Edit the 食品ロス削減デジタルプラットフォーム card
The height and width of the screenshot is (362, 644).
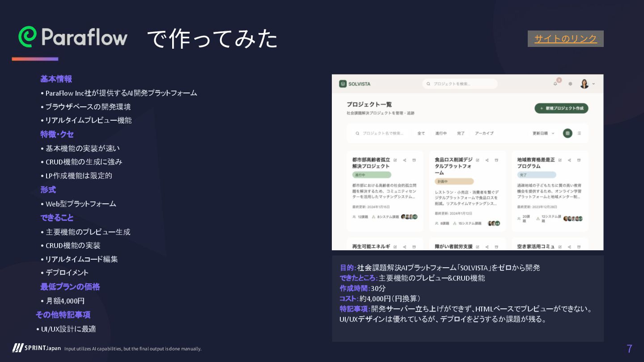[x=478, y=160]
